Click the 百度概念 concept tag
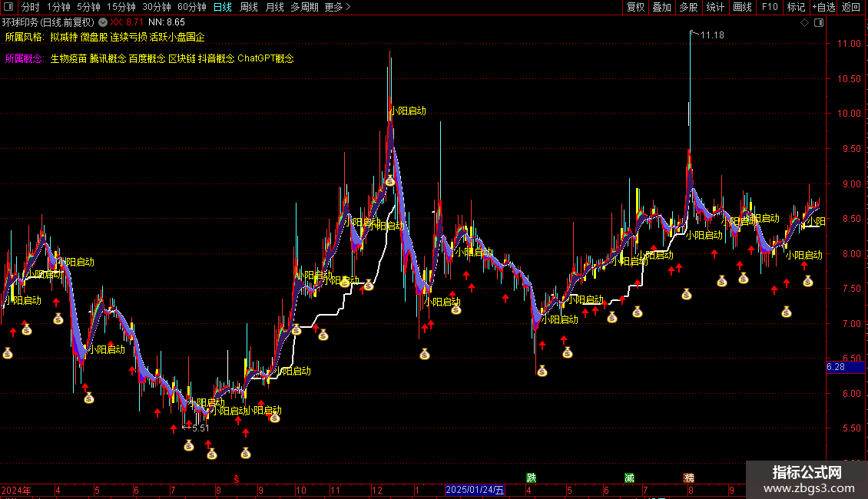Image resolution: width=868 pixels, height=499 pixels. [147, 58]
